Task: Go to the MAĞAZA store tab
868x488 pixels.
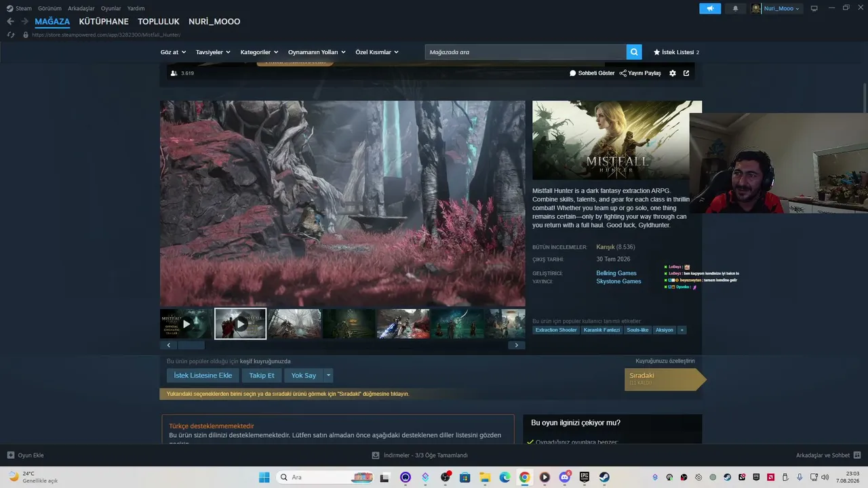Action: click(x=52, y=22)
